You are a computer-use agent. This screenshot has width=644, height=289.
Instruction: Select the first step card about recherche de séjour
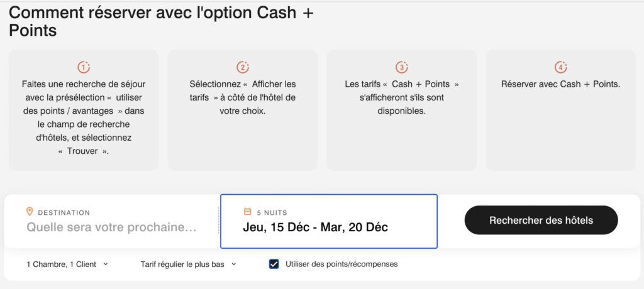84,110
